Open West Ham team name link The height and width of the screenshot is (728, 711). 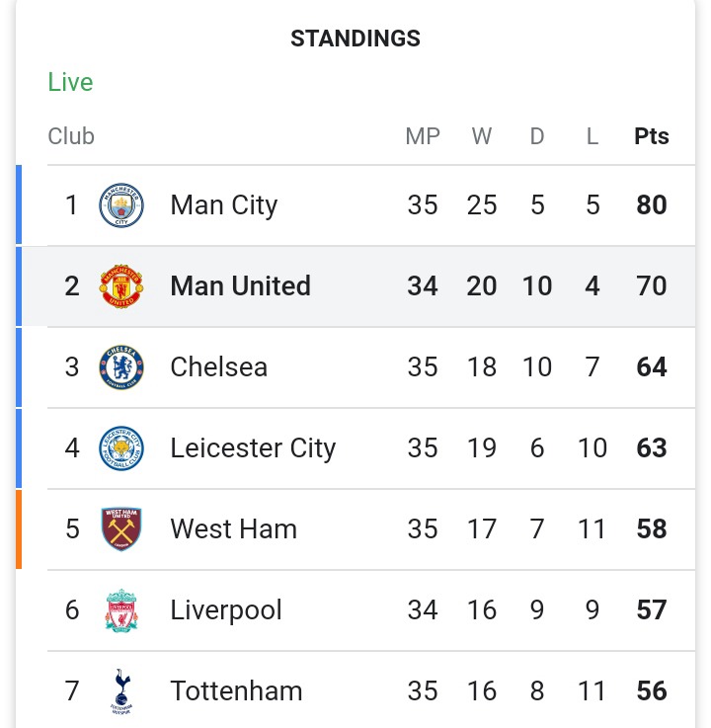233,528
